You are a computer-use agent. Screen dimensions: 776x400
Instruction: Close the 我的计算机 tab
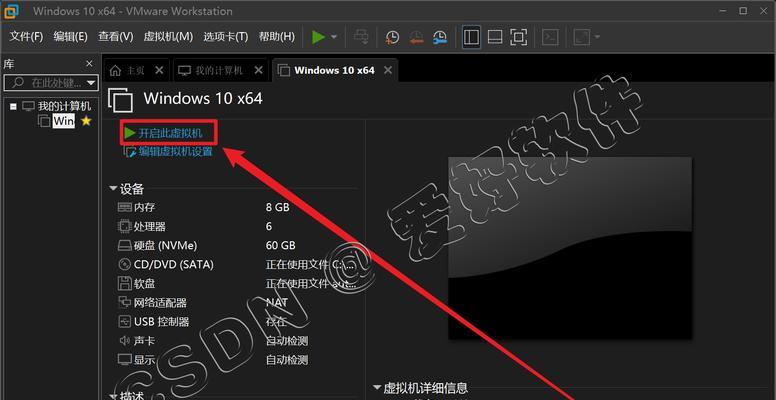258,70
